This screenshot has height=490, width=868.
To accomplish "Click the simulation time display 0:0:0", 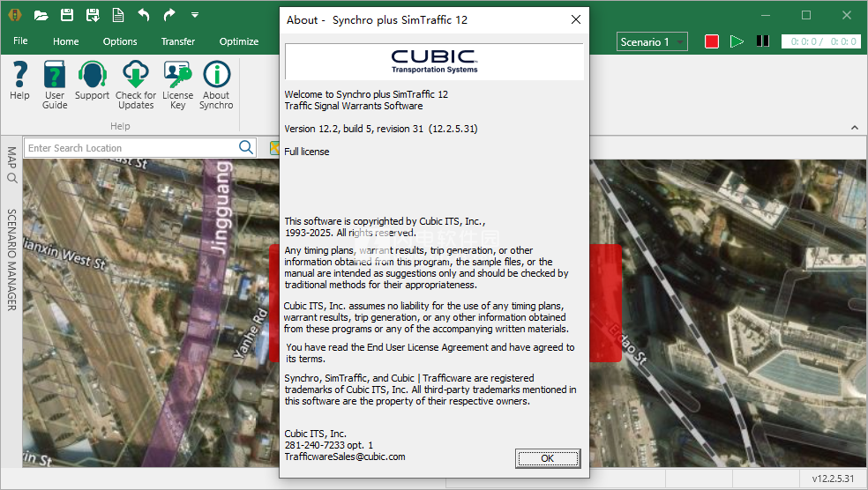I will pos(821,41).
